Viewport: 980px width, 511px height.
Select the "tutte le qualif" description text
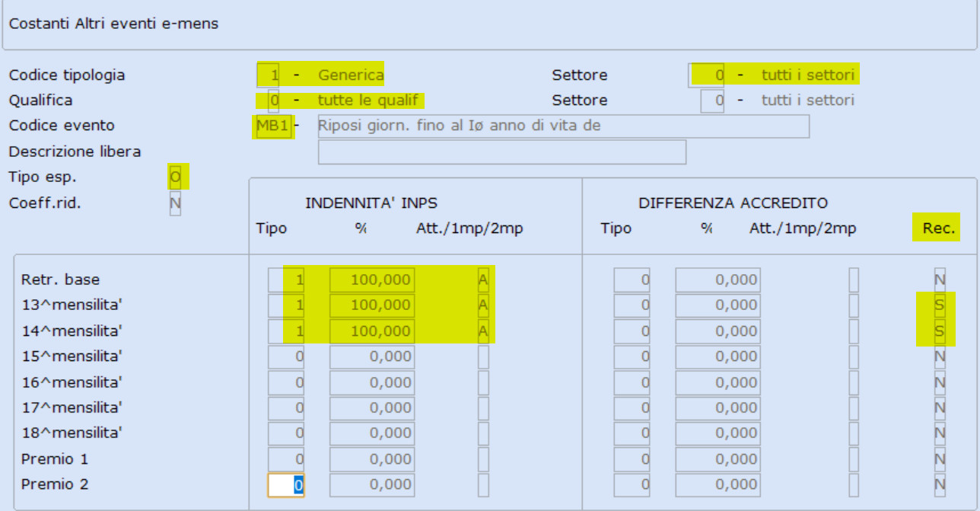368,101
